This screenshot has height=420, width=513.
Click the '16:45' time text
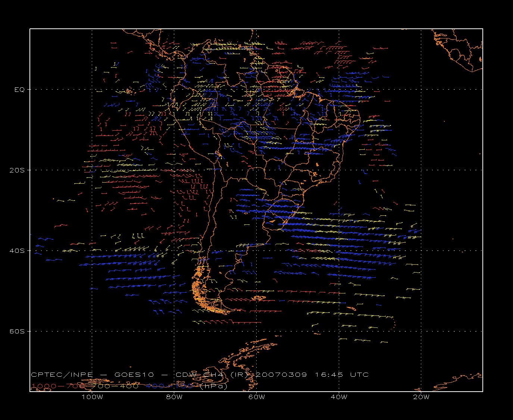pyautogui.click(x=329, y=374)
